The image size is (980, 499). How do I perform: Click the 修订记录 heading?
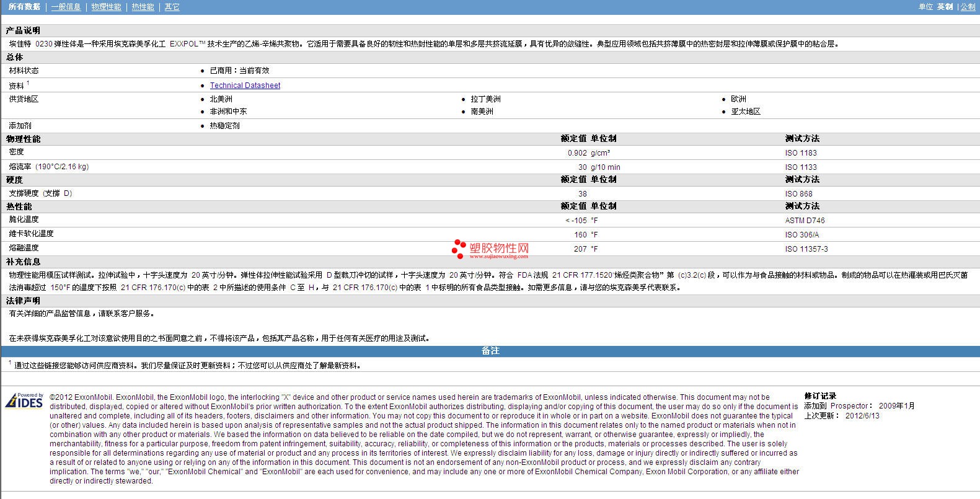coord(820,396)
